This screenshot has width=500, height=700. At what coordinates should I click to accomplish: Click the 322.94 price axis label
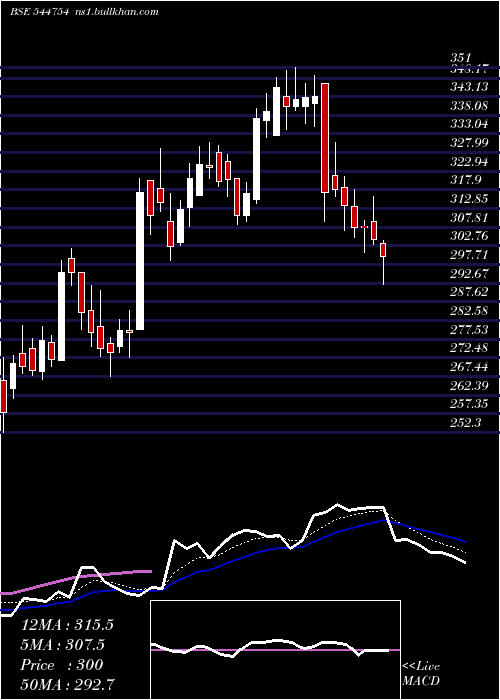pyautogui.click(x=469, y=162)
